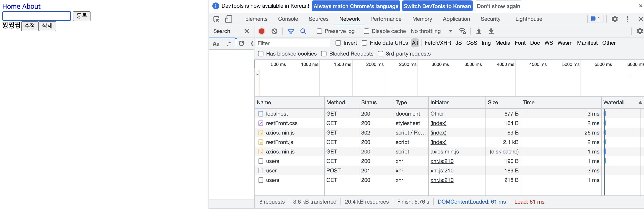The image size is (644, 209).
Task: Click the localhost document file icon
Action: [x=261, y=114]
